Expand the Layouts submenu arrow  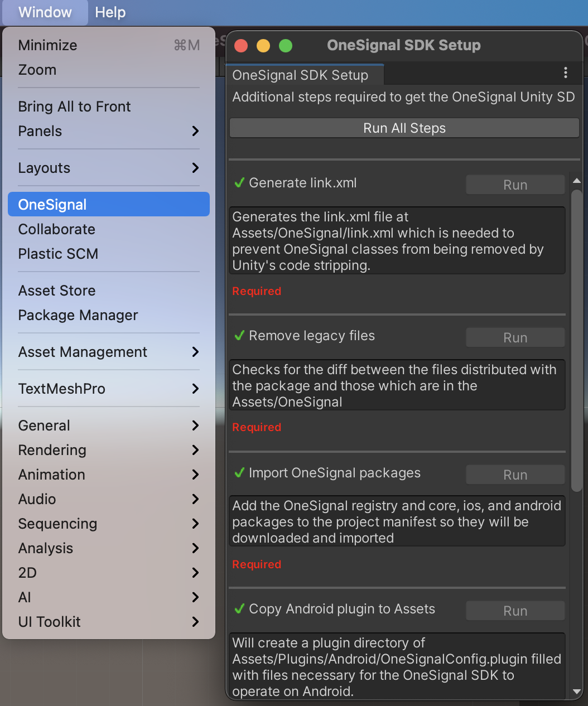[x=195, y=168]
